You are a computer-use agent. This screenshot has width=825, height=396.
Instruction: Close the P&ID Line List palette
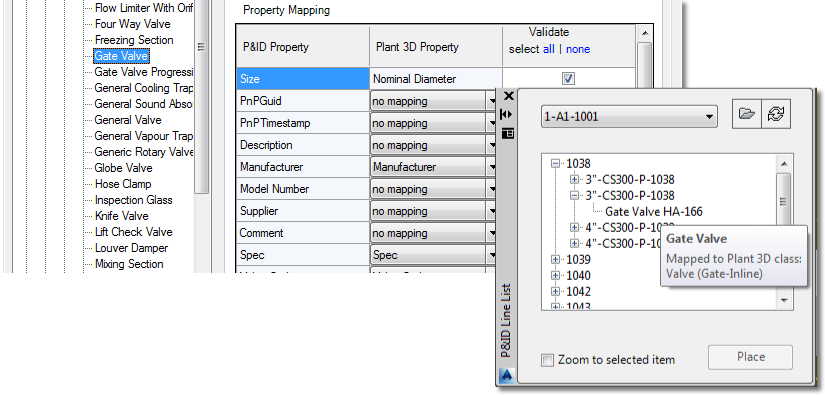509,96
